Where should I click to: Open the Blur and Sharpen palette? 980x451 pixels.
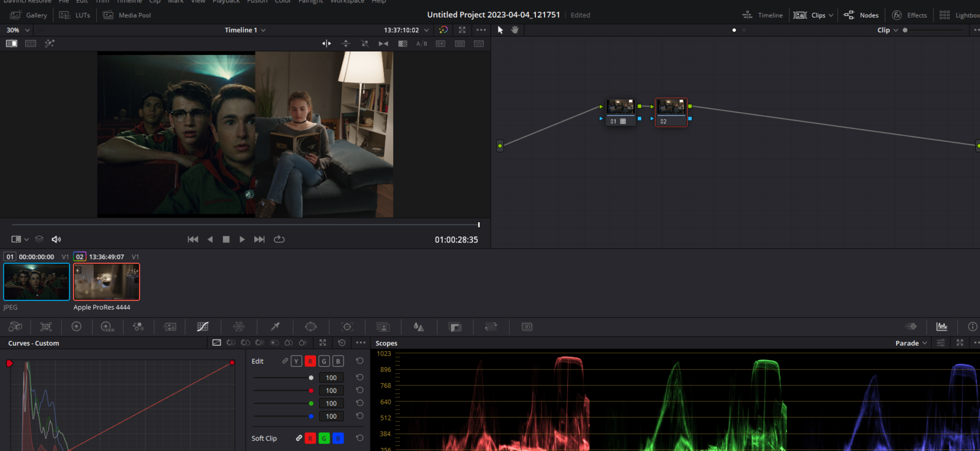coord(419,327)
